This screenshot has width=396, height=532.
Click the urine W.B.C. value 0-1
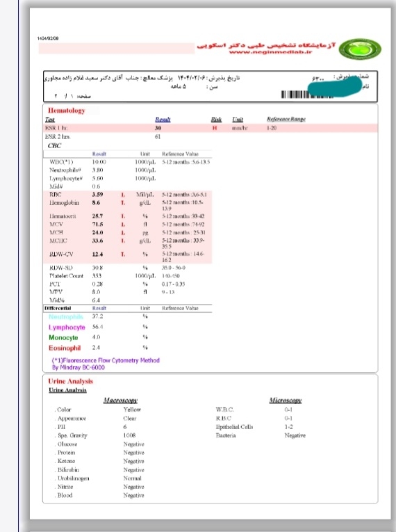(288, 410)
